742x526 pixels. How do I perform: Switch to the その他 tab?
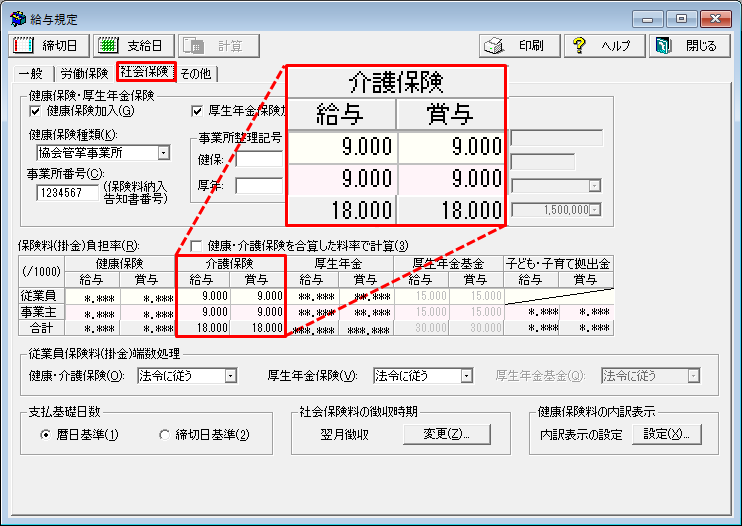196,73
